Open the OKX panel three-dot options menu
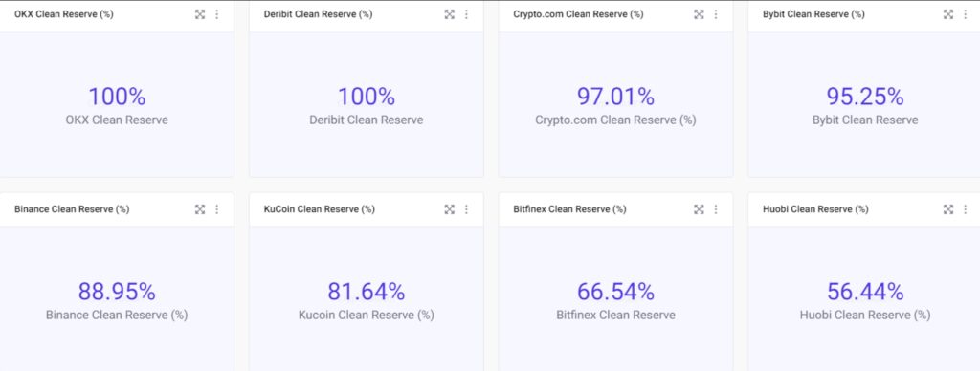Image resolution: width=980 pixels, height=371 pixels. click(x=217, y=14)
